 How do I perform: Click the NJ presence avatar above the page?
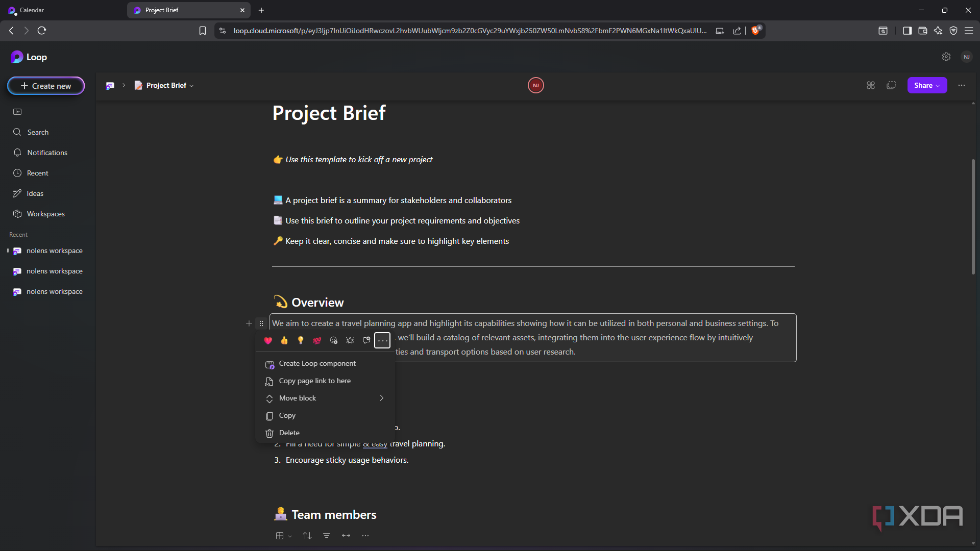coord(535,85)
